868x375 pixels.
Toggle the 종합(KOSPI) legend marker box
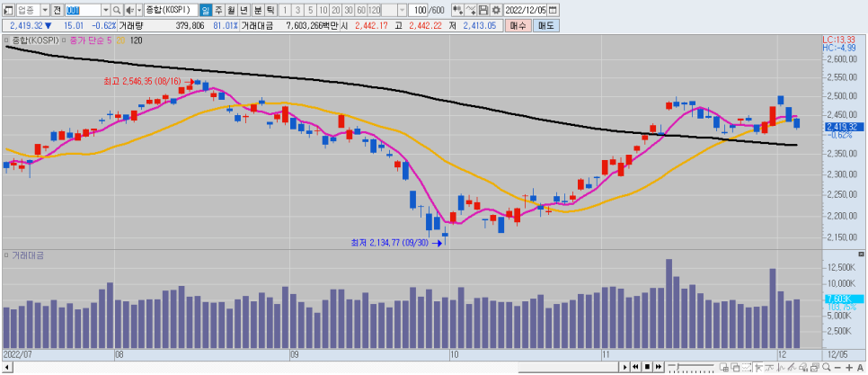point(6,40)
